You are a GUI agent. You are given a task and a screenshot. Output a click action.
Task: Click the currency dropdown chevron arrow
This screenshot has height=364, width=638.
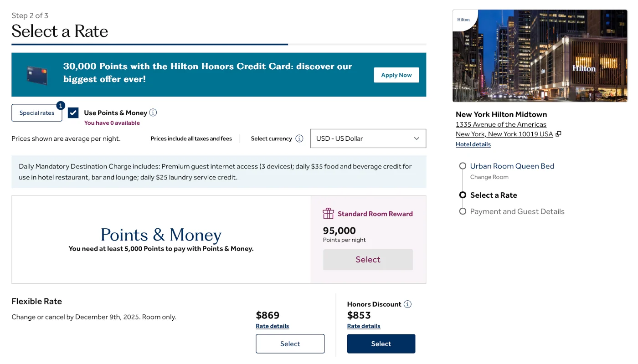click(417, 138)
